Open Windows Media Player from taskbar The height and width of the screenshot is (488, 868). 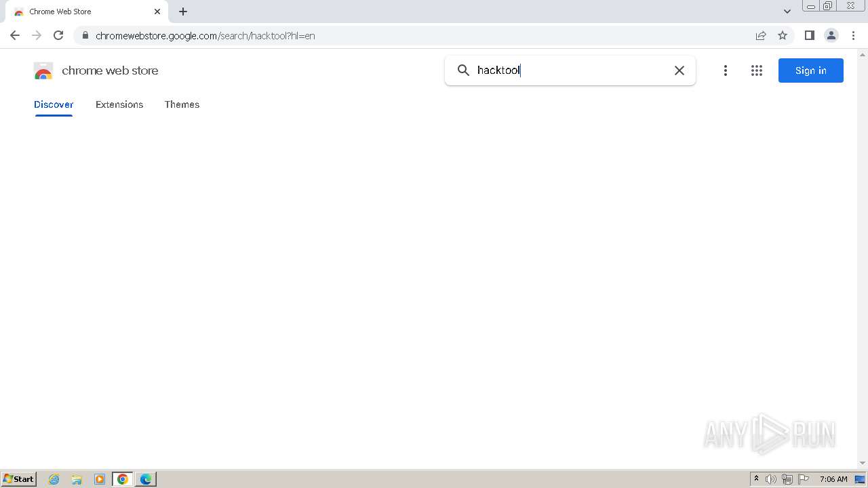(100, 479)
